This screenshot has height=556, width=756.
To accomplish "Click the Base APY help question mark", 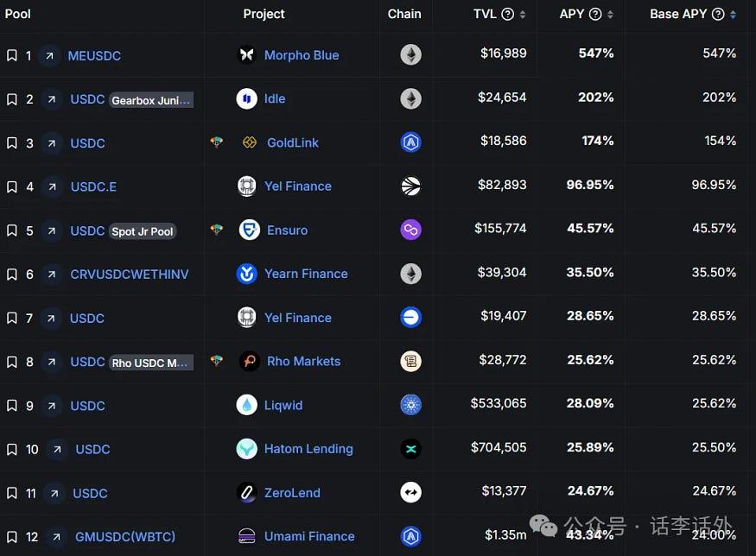I will pos(718,14).
